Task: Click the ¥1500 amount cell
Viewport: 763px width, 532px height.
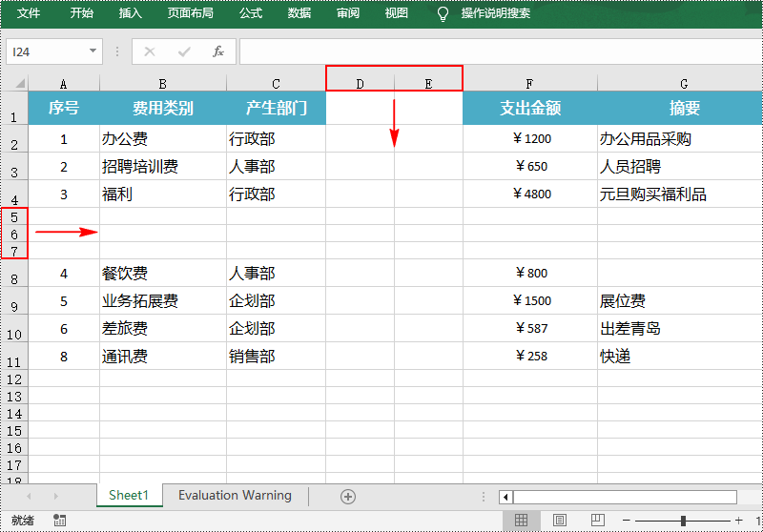Action: coord(530,301)
